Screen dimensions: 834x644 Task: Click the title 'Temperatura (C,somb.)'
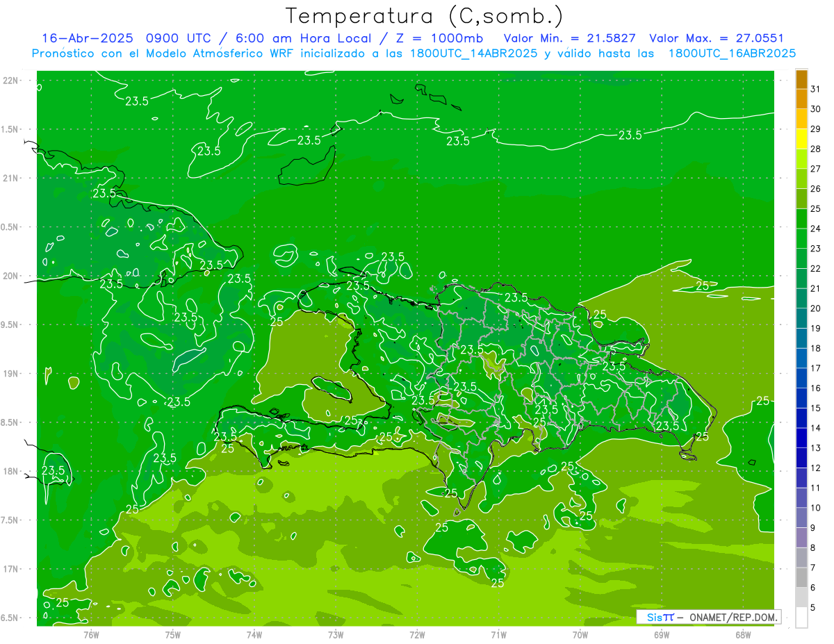pyautogui.click(x=425, y=15)
